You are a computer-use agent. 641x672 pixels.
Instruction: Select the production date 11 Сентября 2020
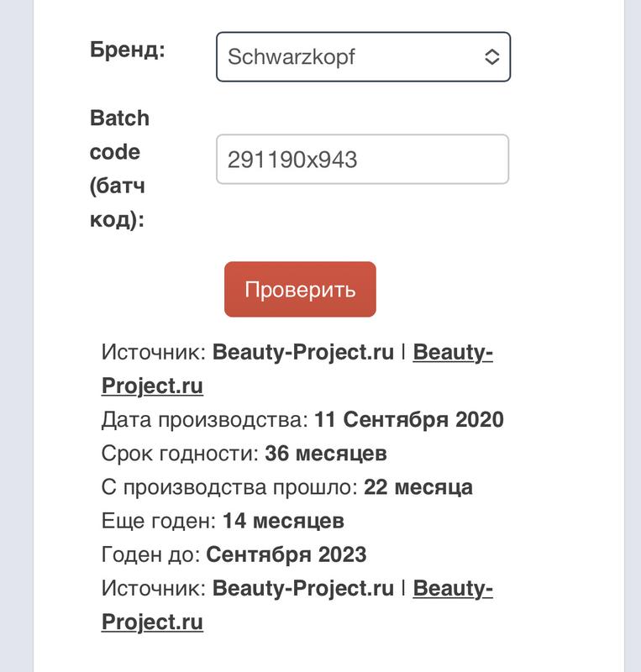[408, 420]
